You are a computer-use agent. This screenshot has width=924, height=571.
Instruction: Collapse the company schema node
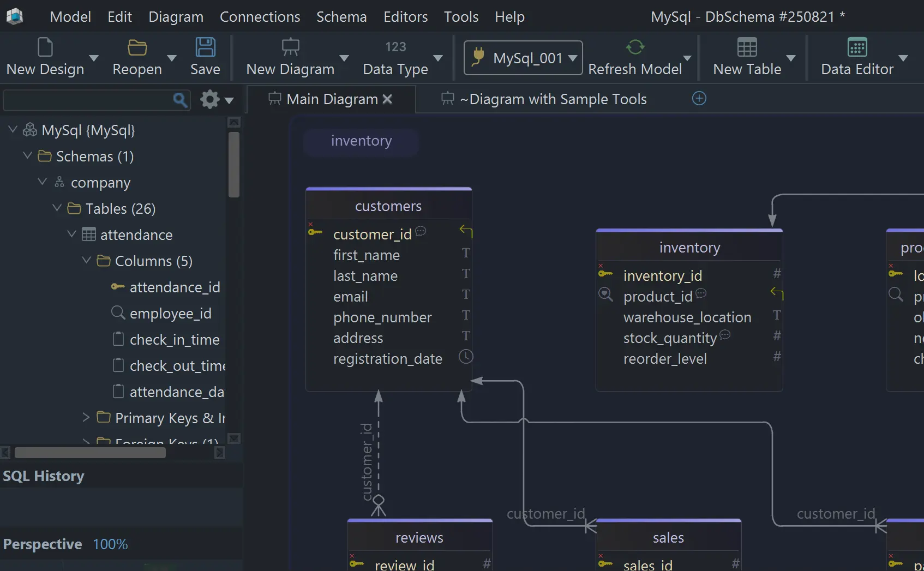(42, 182)
